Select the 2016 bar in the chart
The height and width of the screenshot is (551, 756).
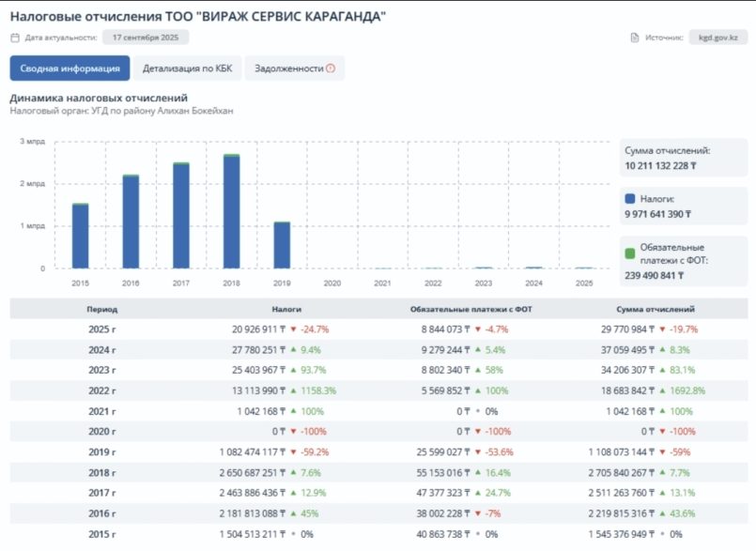tap(131, 222)
